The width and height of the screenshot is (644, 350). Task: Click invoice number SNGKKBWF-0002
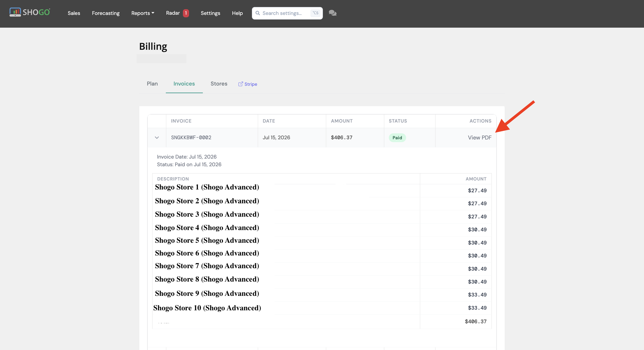(191, 138)
